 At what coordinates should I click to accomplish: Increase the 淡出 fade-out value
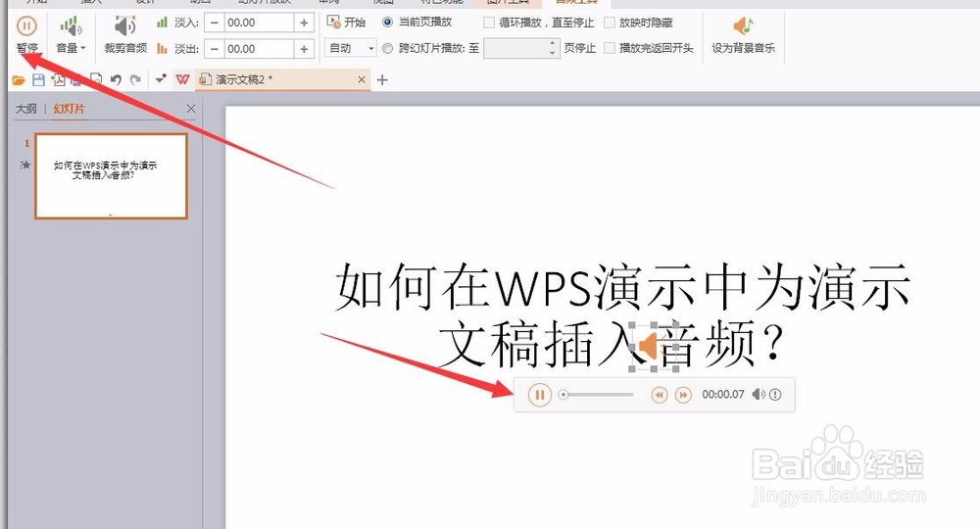[305, 48]
